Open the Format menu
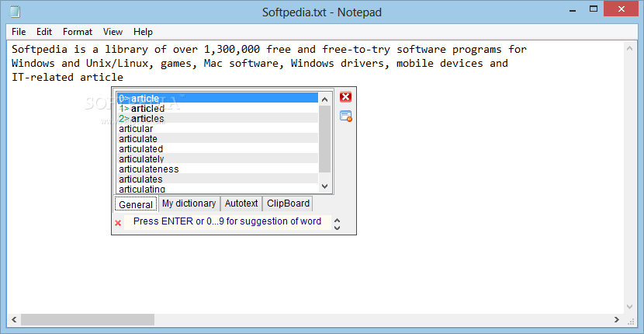This screenshot has height=334, width=644. point(78,32)
